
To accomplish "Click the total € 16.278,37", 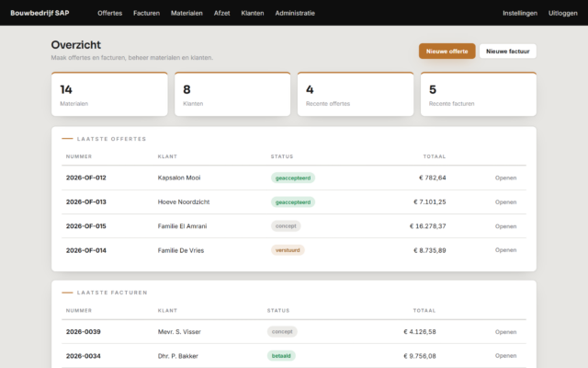I will [x=428, y=226].
